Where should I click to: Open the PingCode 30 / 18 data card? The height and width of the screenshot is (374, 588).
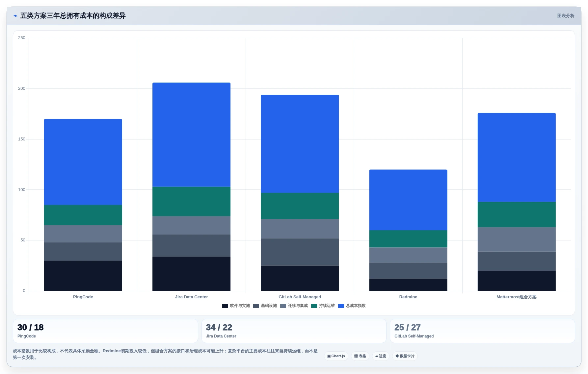point(105,331)
